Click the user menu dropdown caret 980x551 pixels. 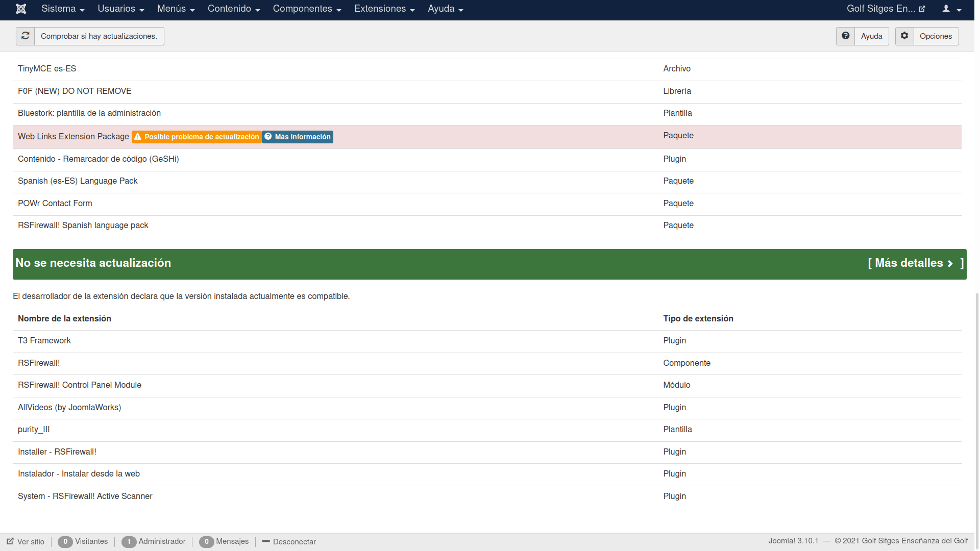[959, 10]
